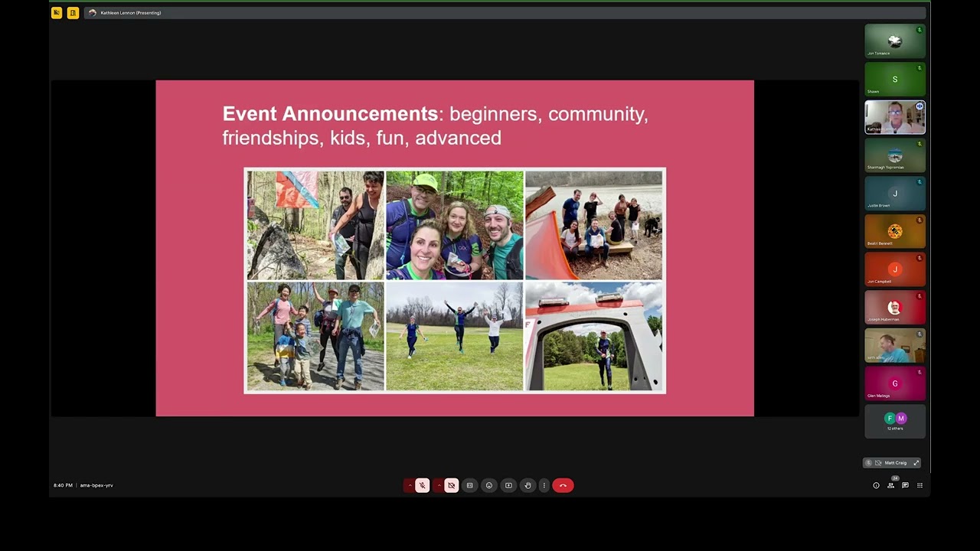The height and width of the screenshot is (551, 980).
Task: Click the red Leave call button
Action: 563,485
